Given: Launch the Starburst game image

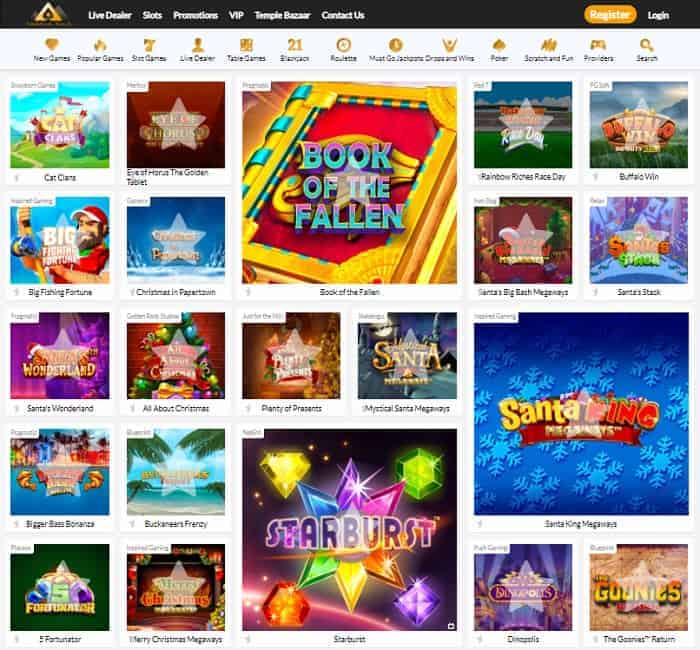Looking at the screenshot, I should point(350,529).
